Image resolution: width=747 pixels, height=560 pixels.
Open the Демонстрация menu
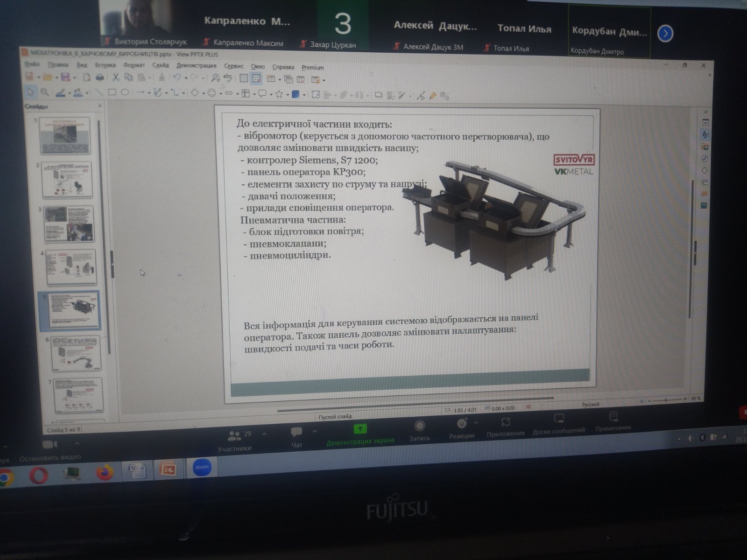pyautogui.click(x=196, y=66)
